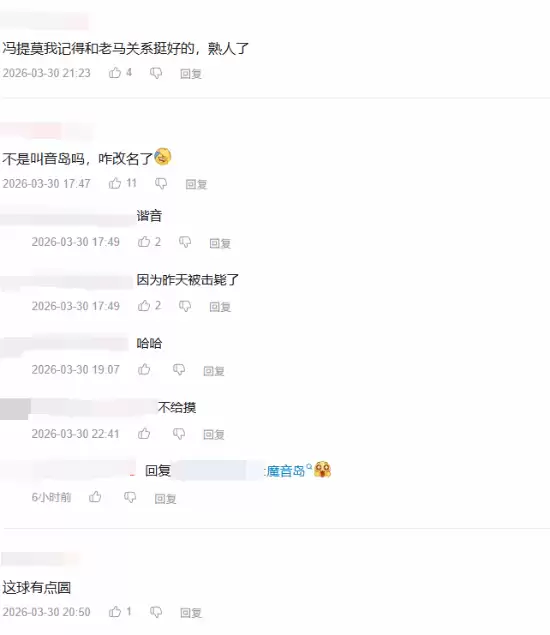Like the reply posted 6小时前
550x635 pixels.
tap(95, 497)
